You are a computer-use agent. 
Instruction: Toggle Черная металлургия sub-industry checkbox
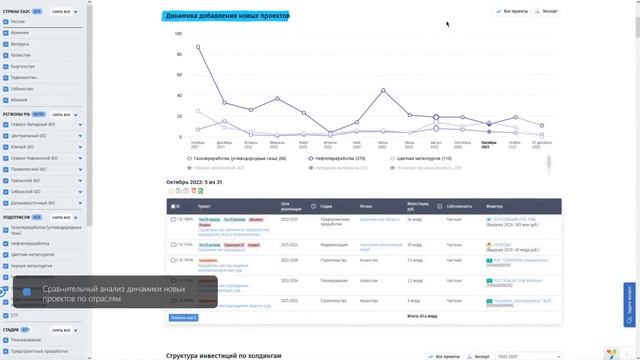click(x=6, y=266)
